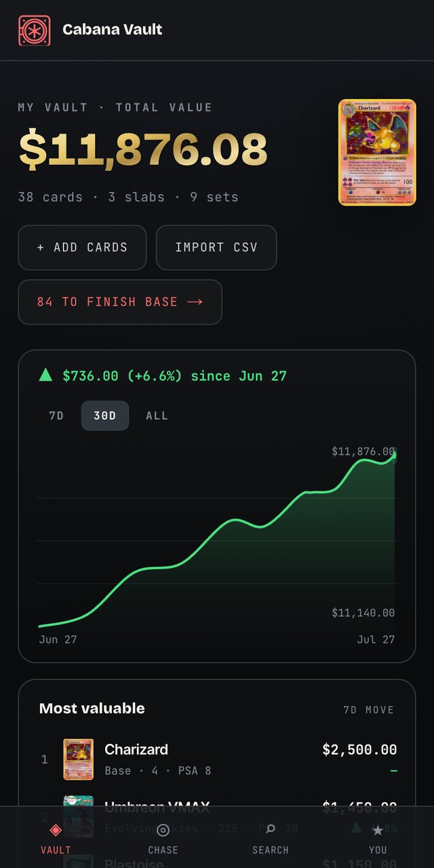
Task: Open the Charizard Base PSA 8 entry
Action: (x=218, y=759)
